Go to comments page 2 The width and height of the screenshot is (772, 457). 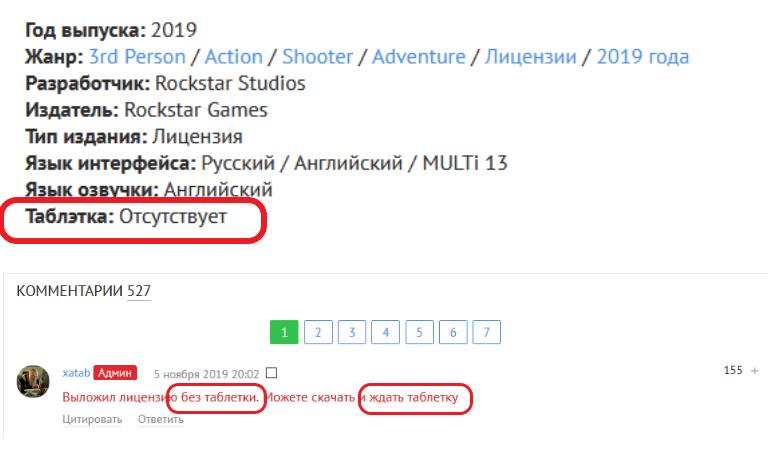click(318, 332)
